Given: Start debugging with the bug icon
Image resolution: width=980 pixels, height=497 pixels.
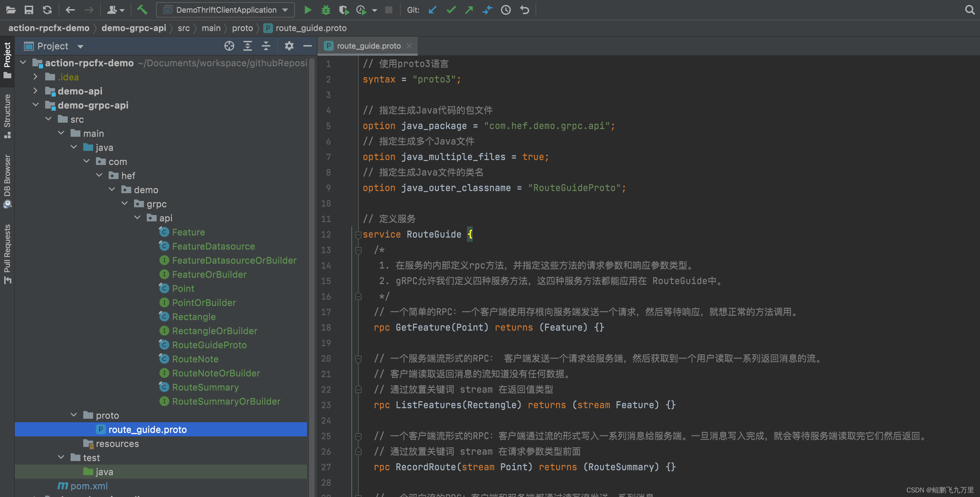Looking at the screenshot, I should click(326, 10).
